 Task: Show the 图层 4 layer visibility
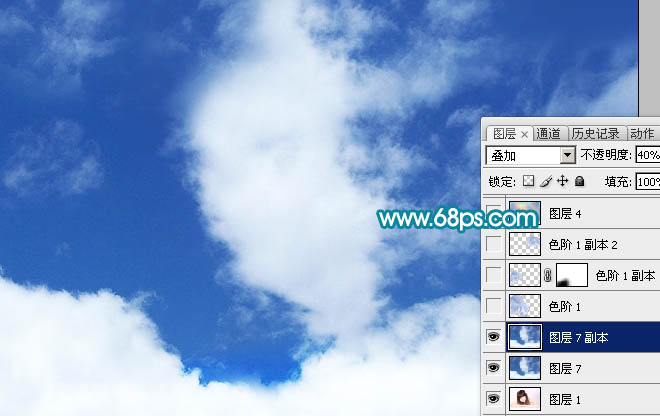tap(494, 213)
